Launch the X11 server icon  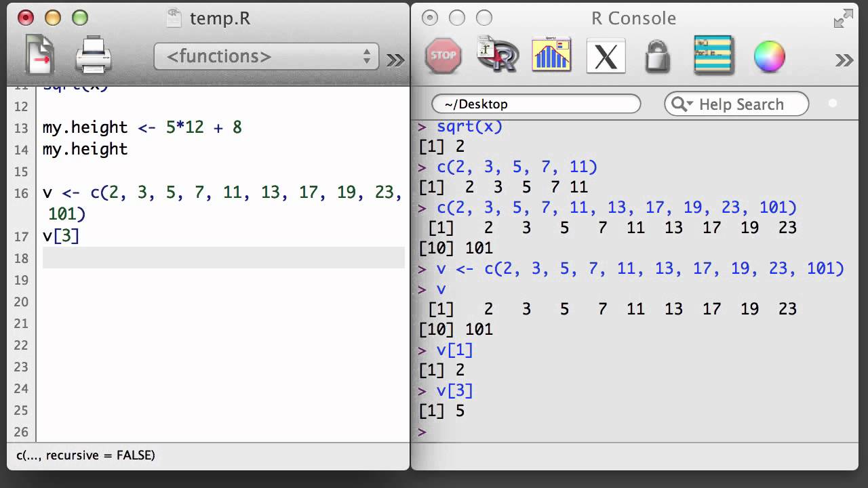(x=606, y=56)
